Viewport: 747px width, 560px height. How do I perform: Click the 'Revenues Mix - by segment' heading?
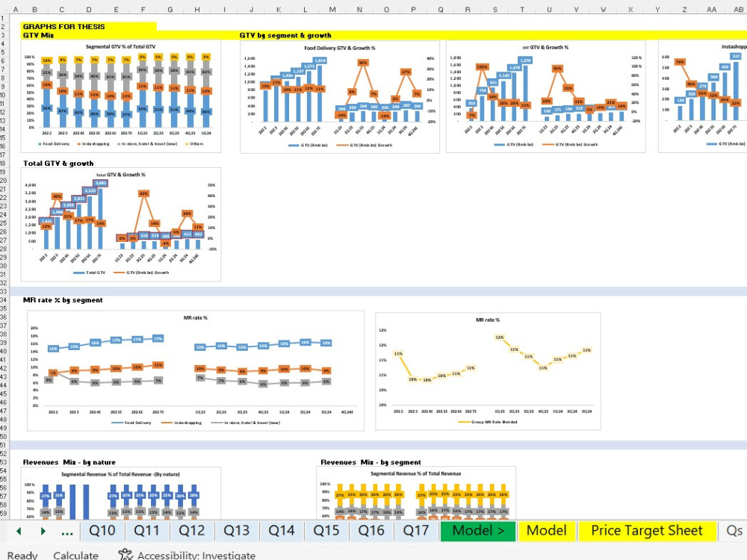371,462
